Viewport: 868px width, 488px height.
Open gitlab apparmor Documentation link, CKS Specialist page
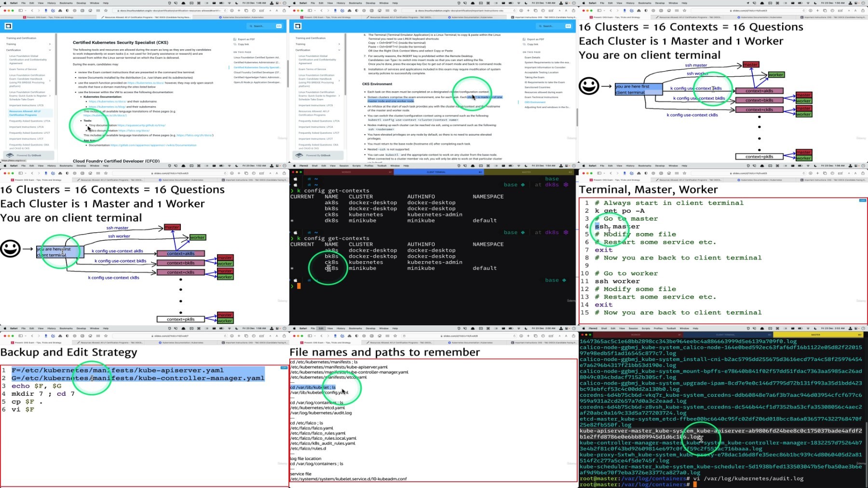tap(153, 145)
